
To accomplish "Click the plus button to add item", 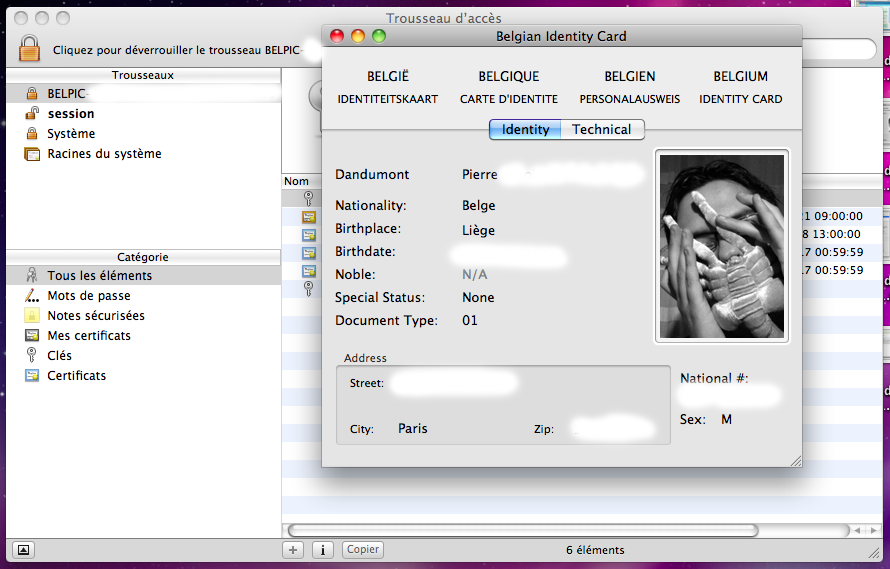I will click(293, 550).
